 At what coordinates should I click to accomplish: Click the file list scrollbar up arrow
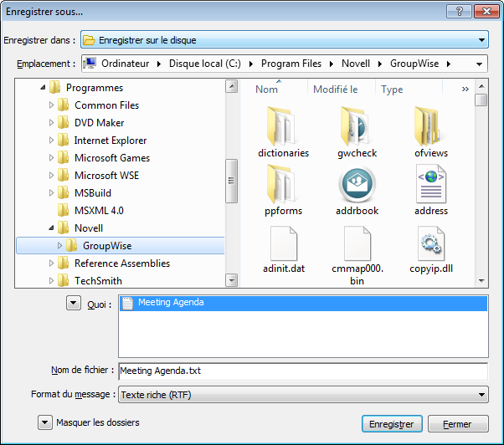pyautogui.click(x=481, y=86)
